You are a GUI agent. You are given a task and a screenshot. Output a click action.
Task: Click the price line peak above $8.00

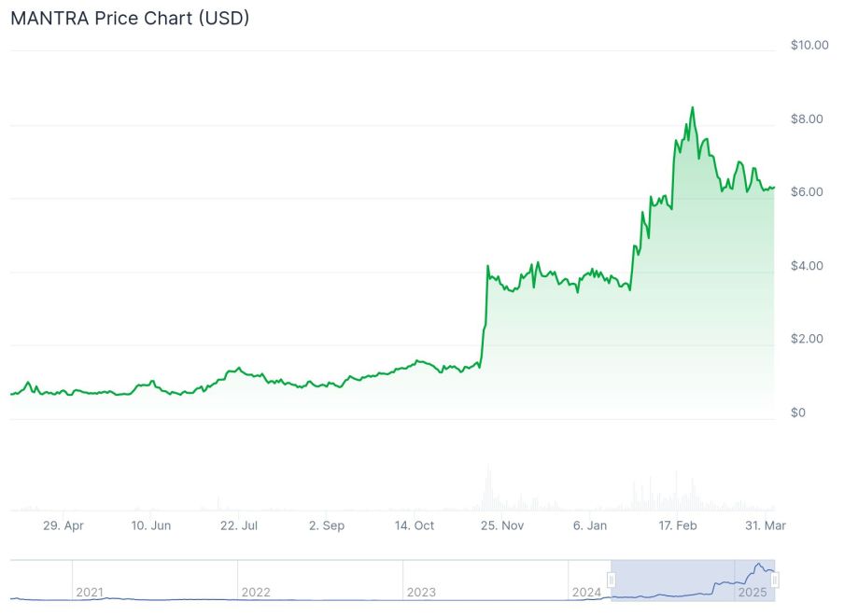pos(692,107)
